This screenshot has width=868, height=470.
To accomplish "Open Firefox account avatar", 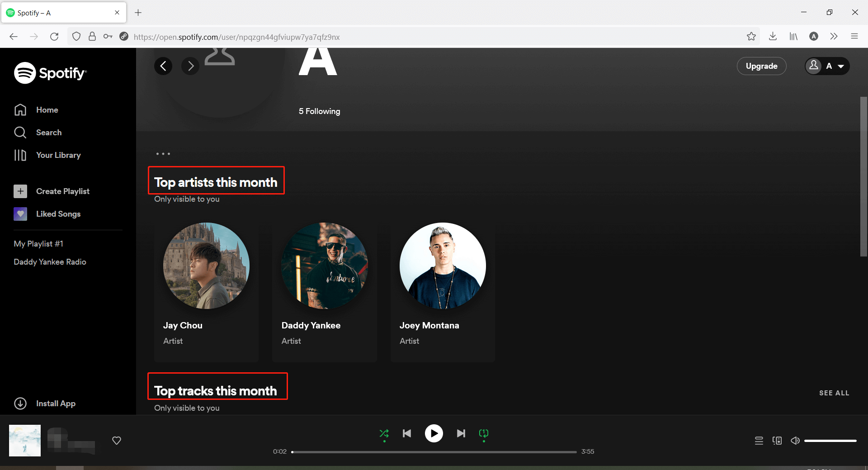I will (x=814, y=37).
